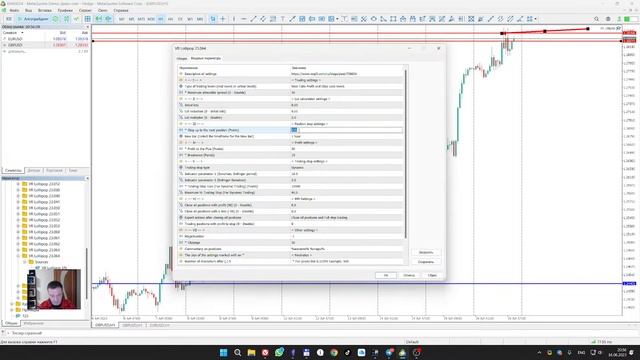Click the toolbar search magnifier icon

tap(596, 19)
